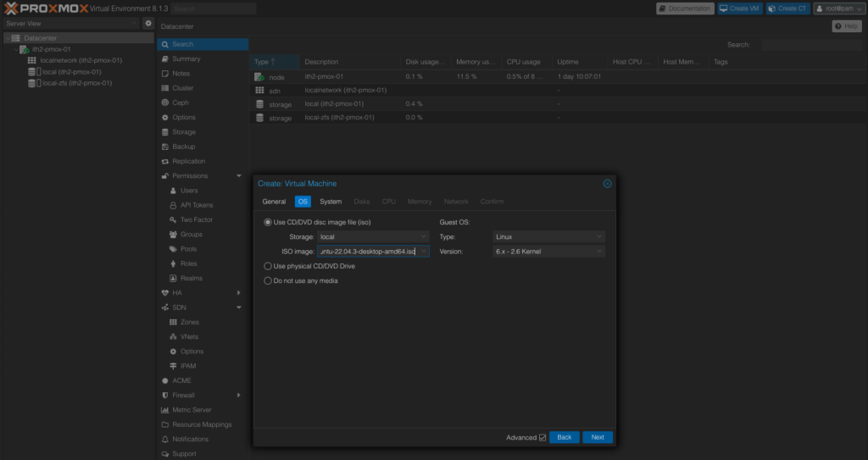Select Datacenter in the resource tree
The width and height of the screenshot is (868, 460).
pos(40,37)
